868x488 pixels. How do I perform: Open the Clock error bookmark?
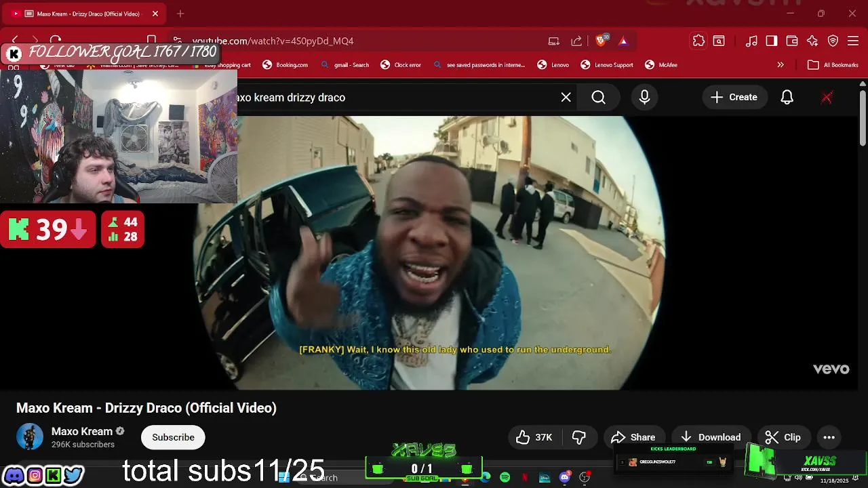tap(401, 65)
